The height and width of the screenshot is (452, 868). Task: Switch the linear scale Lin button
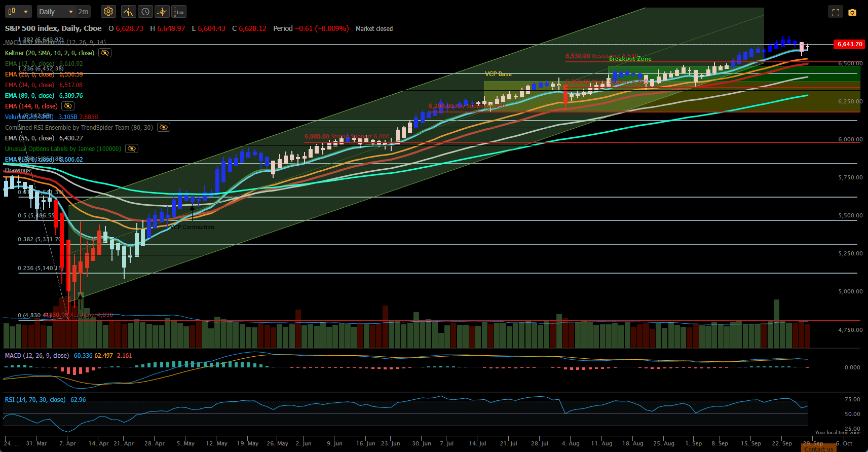179,11
